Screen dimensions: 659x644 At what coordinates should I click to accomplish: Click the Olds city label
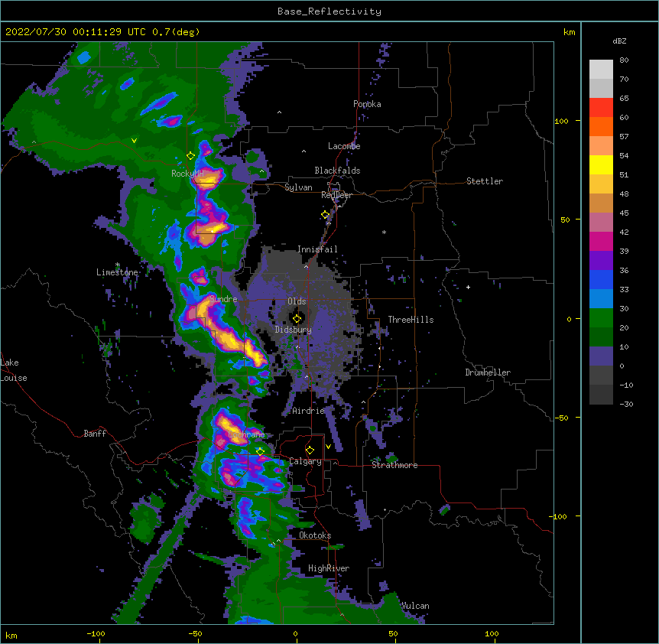coord(297,301)
